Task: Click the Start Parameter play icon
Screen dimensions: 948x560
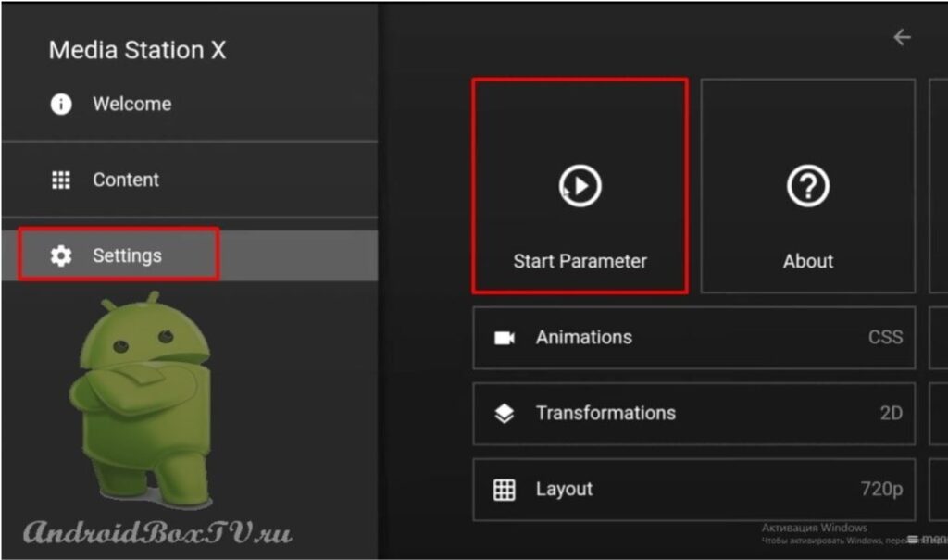Action: (580, 186)
